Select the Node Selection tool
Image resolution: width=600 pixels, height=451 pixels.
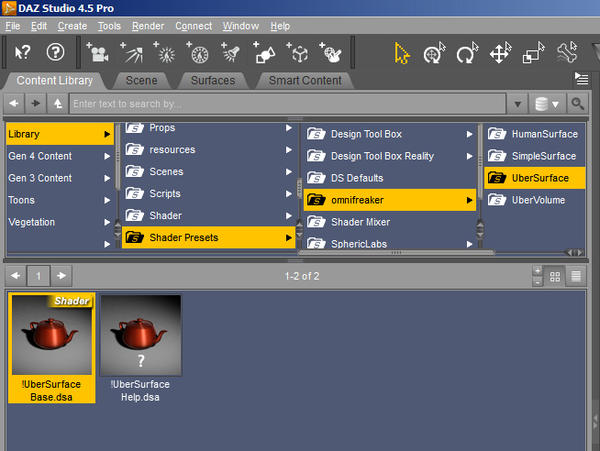coord(401,53)
